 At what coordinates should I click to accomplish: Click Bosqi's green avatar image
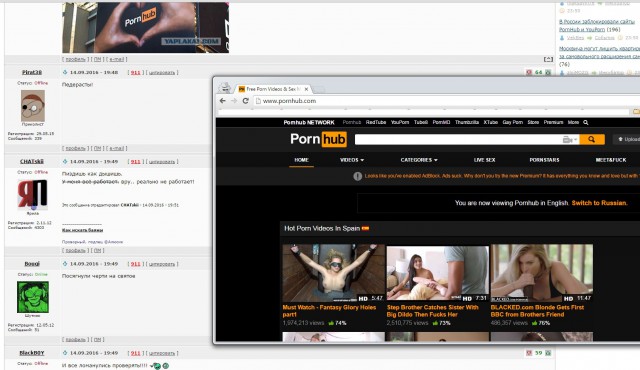[33, 297]
